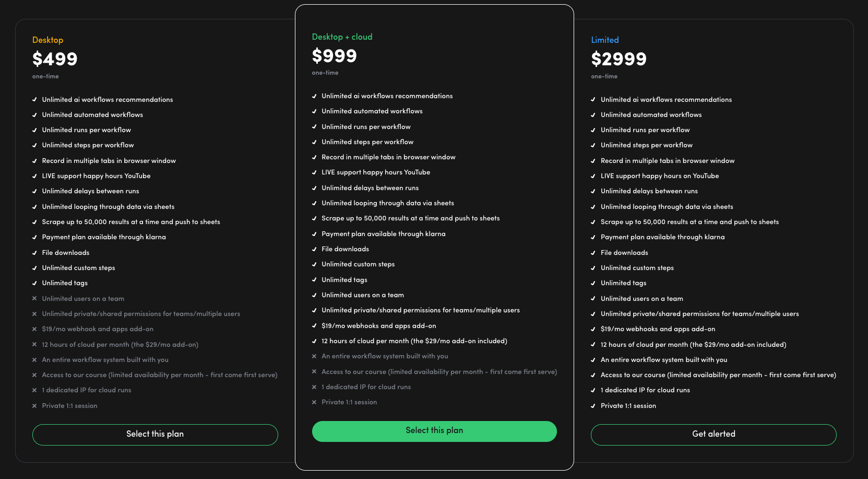The image size is (868, 479).
Task: Click X beside $19/mo webhook add-on in Desktop
Action: 34,329
